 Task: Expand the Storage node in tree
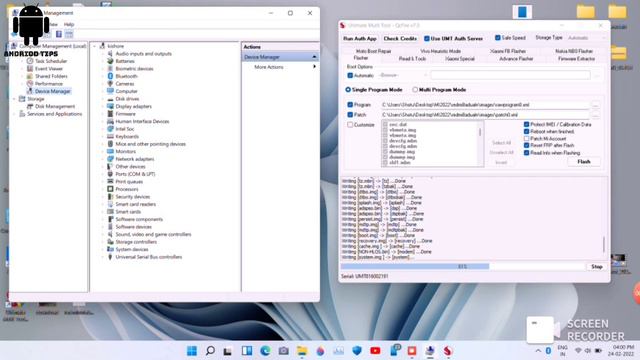pos(14,99)
